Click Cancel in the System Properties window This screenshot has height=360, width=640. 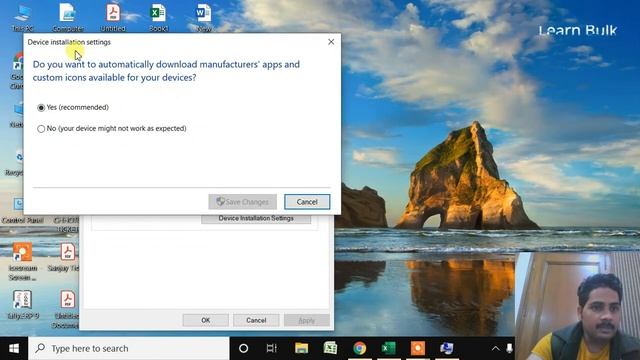coord(256,320)
